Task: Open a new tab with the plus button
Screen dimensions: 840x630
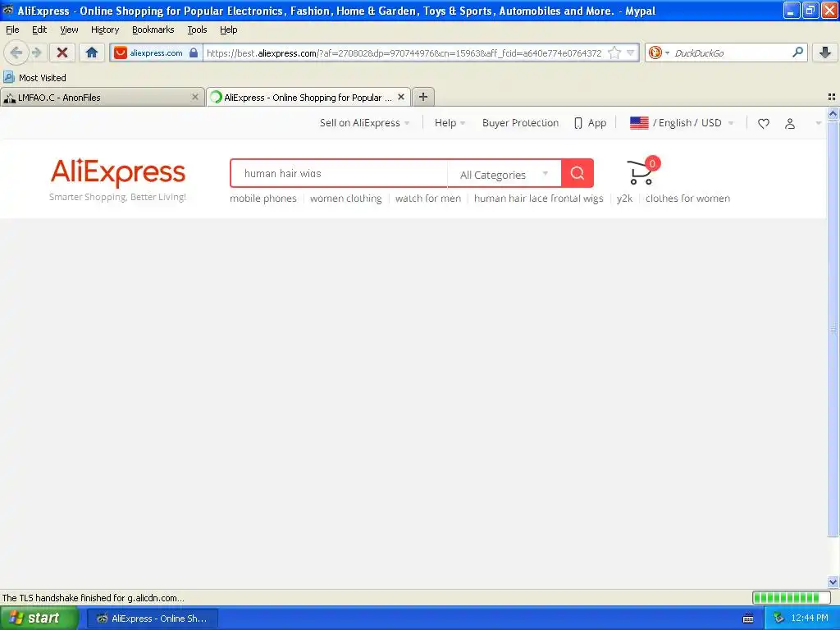Action: [x=423, y=97]
